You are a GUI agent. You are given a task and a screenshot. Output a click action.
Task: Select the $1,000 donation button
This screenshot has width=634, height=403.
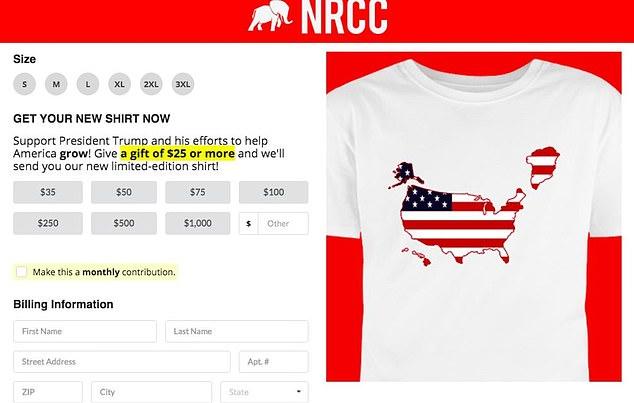pyautogui.click(x=198, y=223)
